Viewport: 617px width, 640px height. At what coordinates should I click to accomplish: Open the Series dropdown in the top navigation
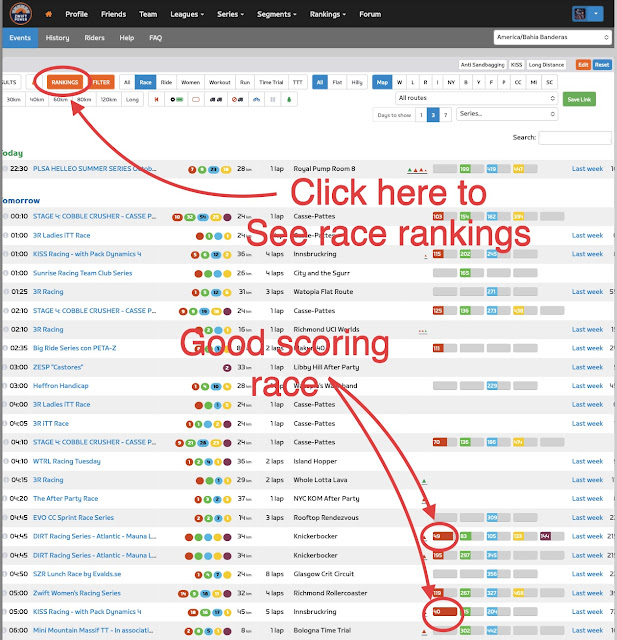click(x=230, y=14)
